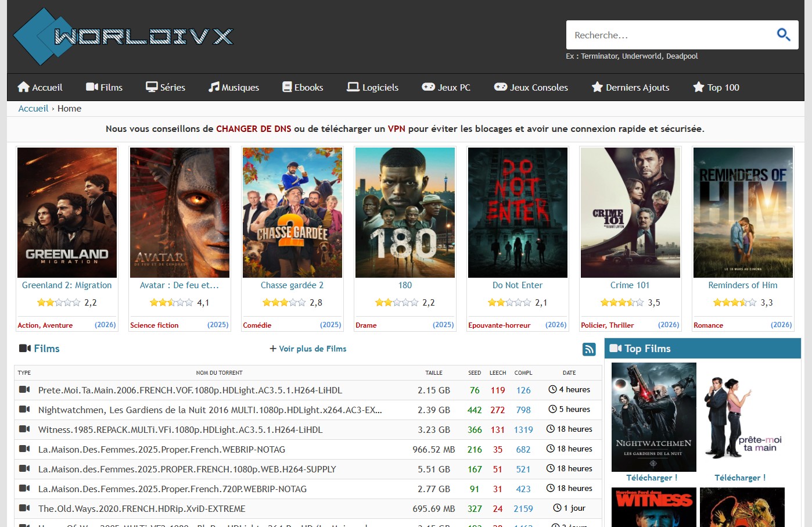Open La.Maison.Des.Femmes 720P WEBRIP-NOTAG torrent
Screen dimensions: 812x527
173,489
